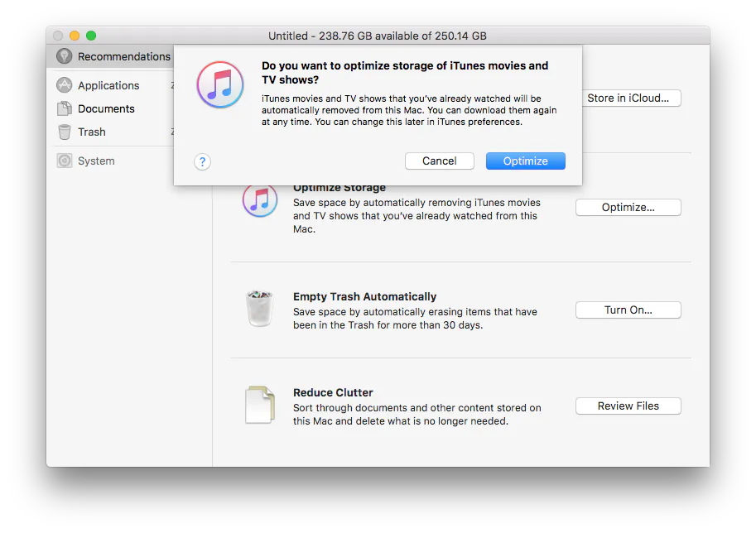The width and height of the screenshot is (756, 533).
Task: Click the System gear icon
Action: point(64,161)
